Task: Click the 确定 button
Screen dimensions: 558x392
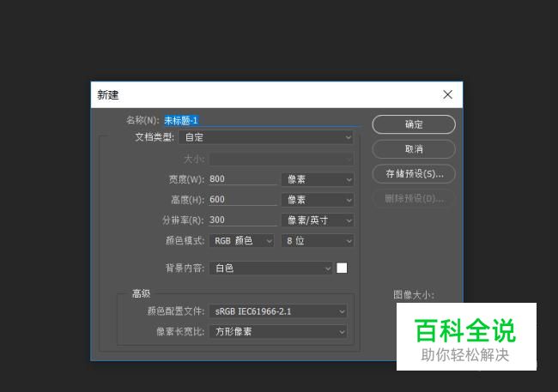Action: pyautogui.click(x=414, y=124)
